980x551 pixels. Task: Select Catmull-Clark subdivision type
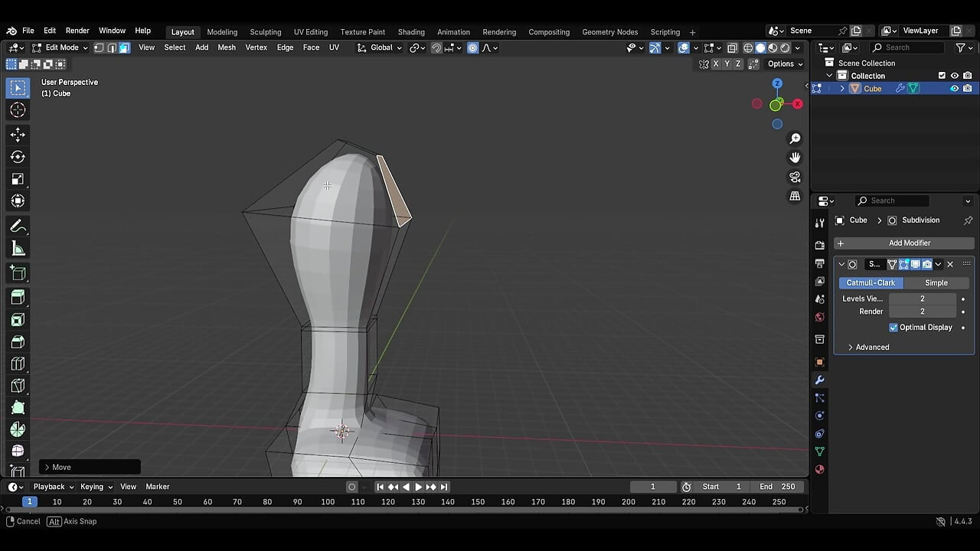[x=871, y=283]
